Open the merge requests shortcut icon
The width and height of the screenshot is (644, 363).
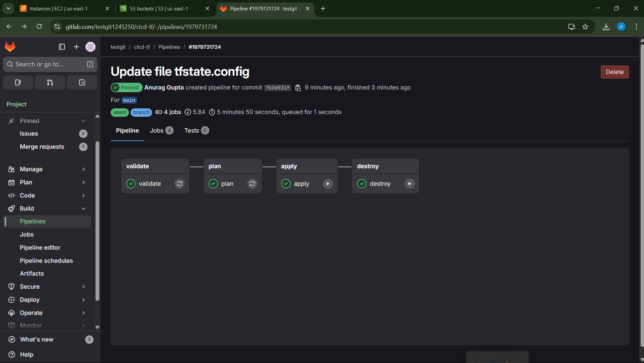pyautogui.click(x=50, y=82)
